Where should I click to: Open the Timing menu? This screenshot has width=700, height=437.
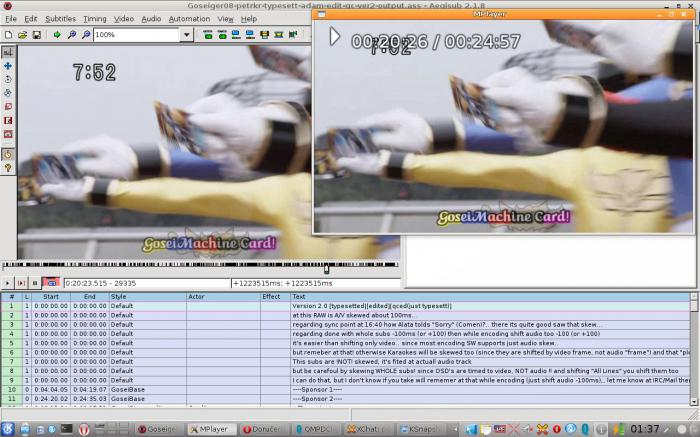tap(95, 19)
